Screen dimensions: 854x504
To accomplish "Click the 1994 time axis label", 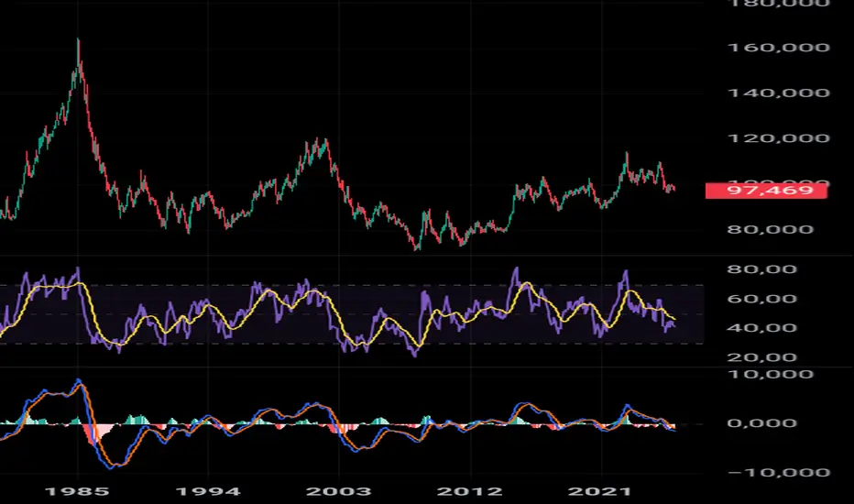I will tap(207, 491).
